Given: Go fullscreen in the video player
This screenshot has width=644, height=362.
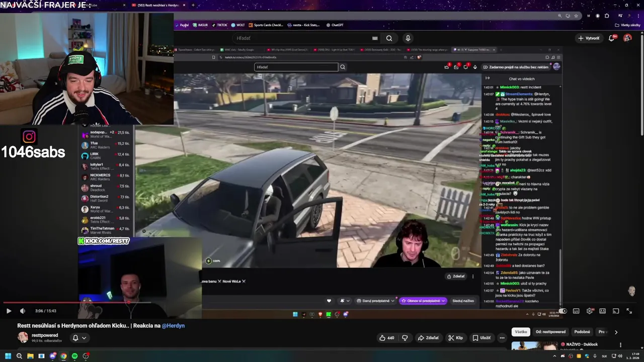Looking at the screenshot, I should (629, 311).
